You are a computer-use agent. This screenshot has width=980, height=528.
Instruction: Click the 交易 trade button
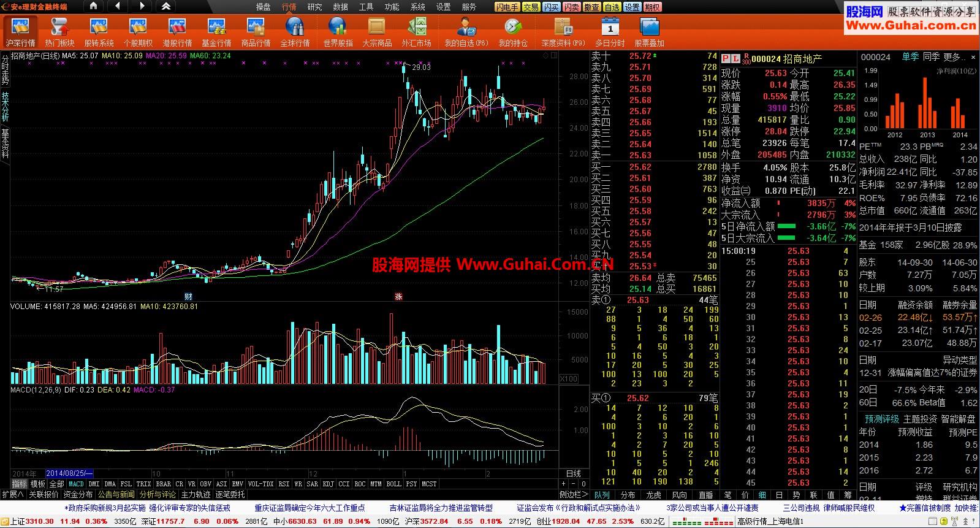(x=531, y=7)
